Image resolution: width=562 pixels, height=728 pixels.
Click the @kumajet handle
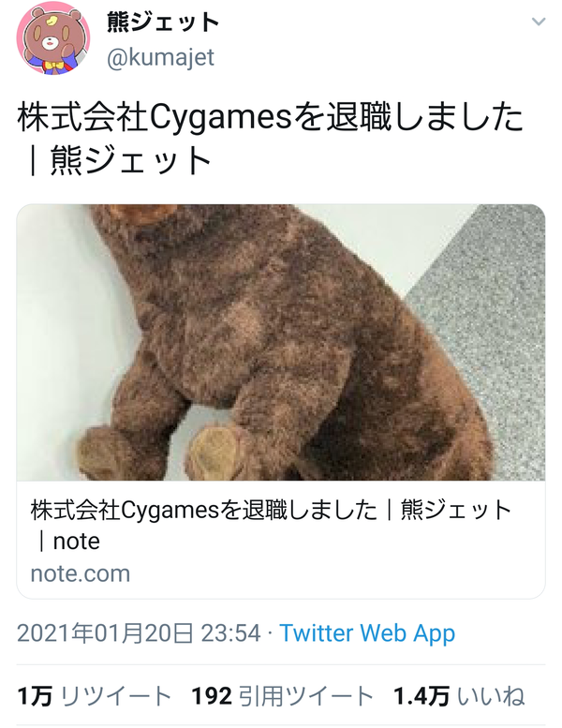(160, 57)
